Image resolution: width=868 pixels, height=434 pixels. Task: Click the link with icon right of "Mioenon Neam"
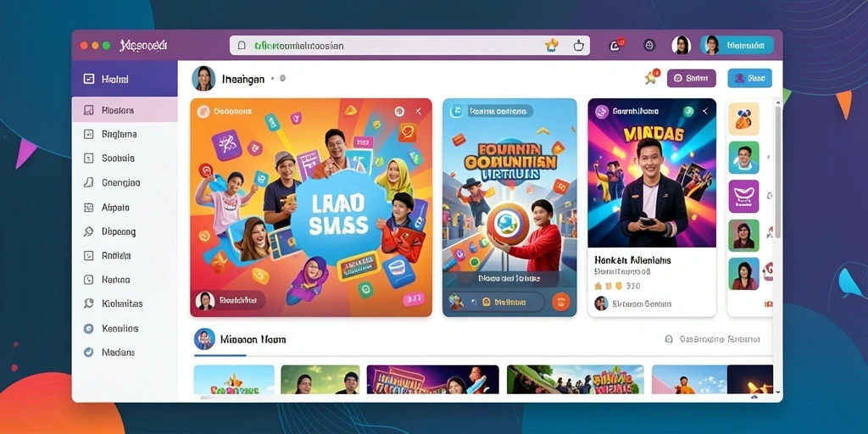point(712,339)
